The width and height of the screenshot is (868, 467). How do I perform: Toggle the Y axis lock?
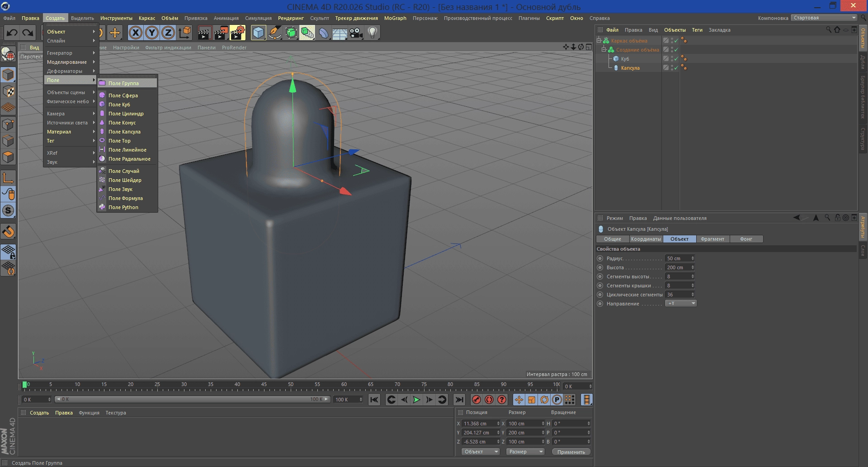pos(152,33)
